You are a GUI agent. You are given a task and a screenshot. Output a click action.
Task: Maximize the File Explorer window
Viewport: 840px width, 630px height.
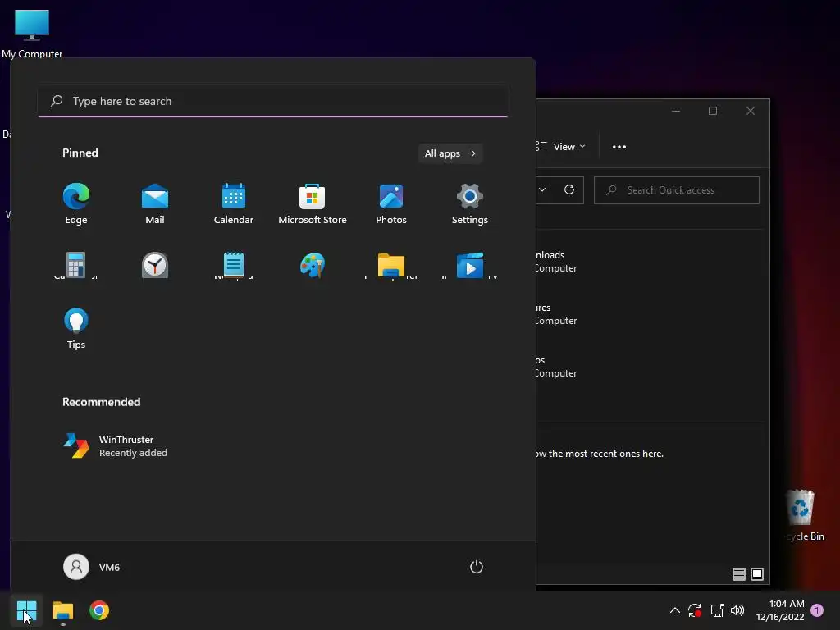pyautogui.click(x=713, y=111)
